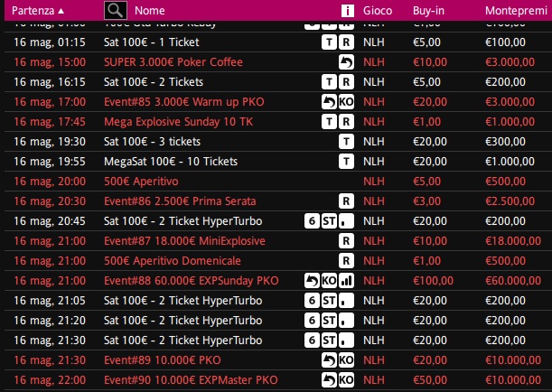Screen dimensions: 552x392
Task: Click KO icon on Event#90 EXPMaster PKO
Action: [x=345, y=380]
